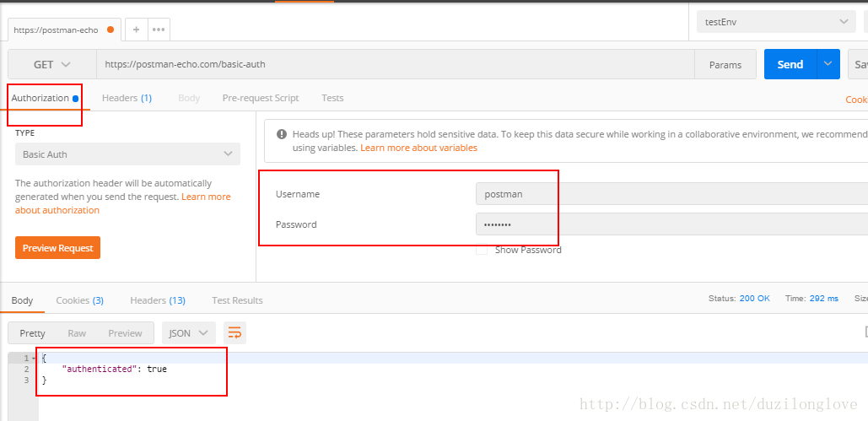The width and height of the screenshot is (868, 421).
Task: Click the "authenticated" key in response
Action: tap(99, 369)
